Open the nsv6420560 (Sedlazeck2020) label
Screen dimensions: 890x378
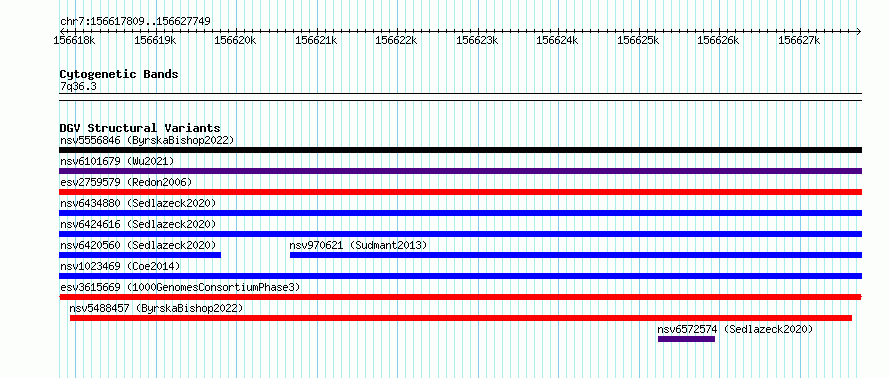138,245
